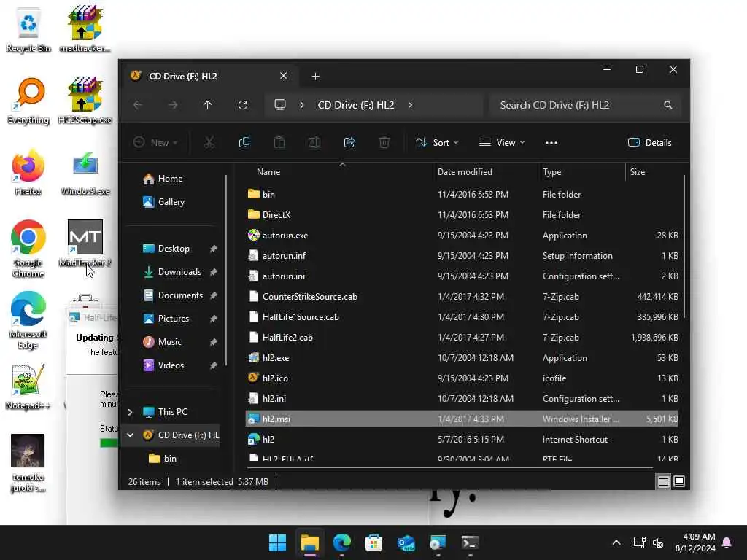The image size is (747, 560).
Task: Open the Sort dropdown
Action: 438,142
